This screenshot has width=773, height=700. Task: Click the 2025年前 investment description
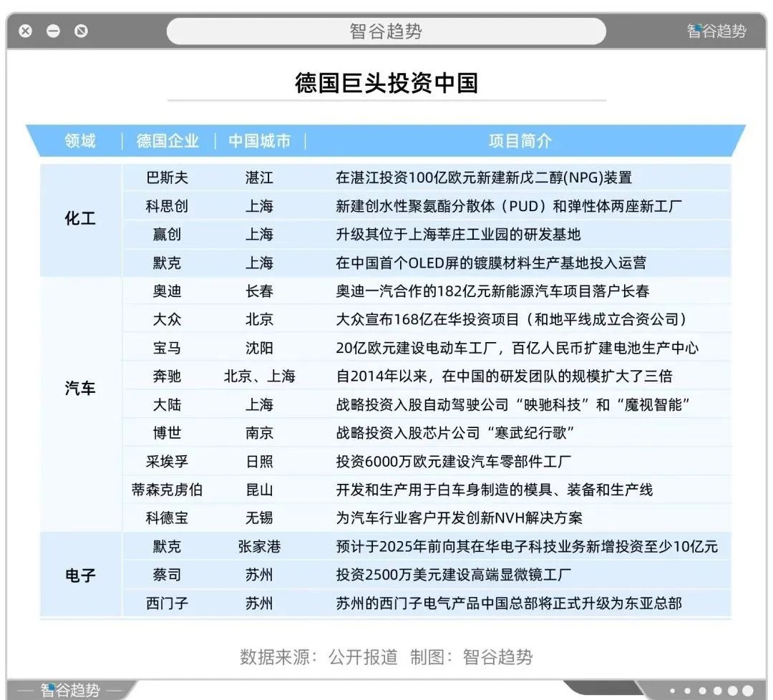tap(527, 546)
